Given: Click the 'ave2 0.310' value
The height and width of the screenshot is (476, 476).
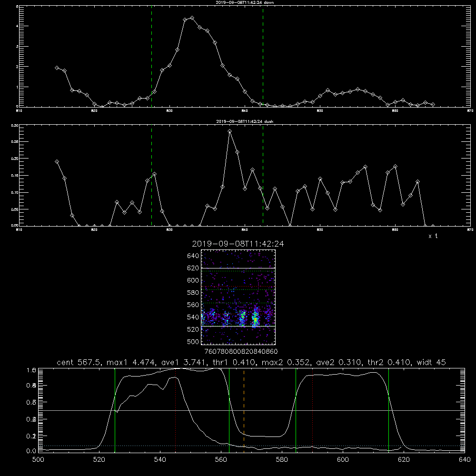Looking at the screenshot, I should point(340,362).
